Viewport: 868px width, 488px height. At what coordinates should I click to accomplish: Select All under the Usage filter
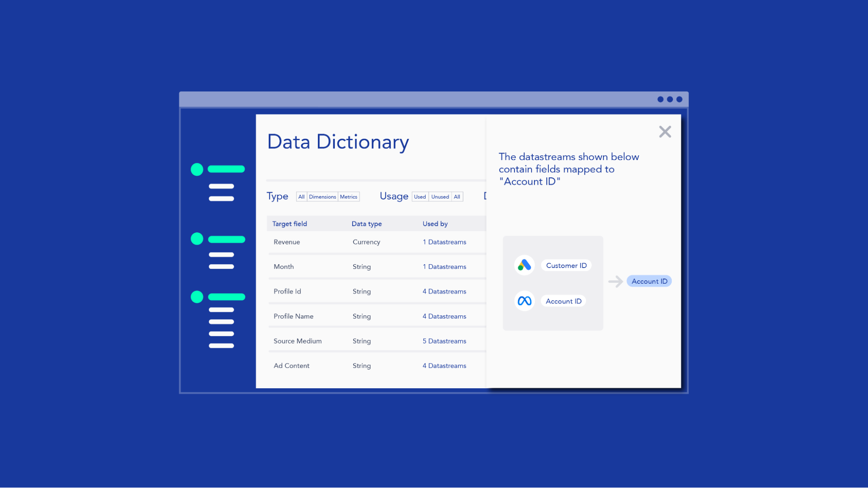click(457, 197)
